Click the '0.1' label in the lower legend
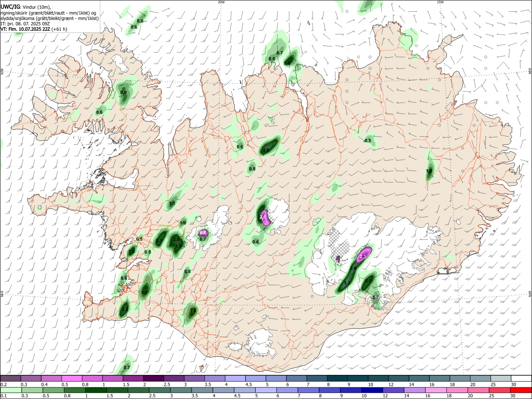Image resolution: width=532 pixels, height=399 pixels. [x=3, y=396]
